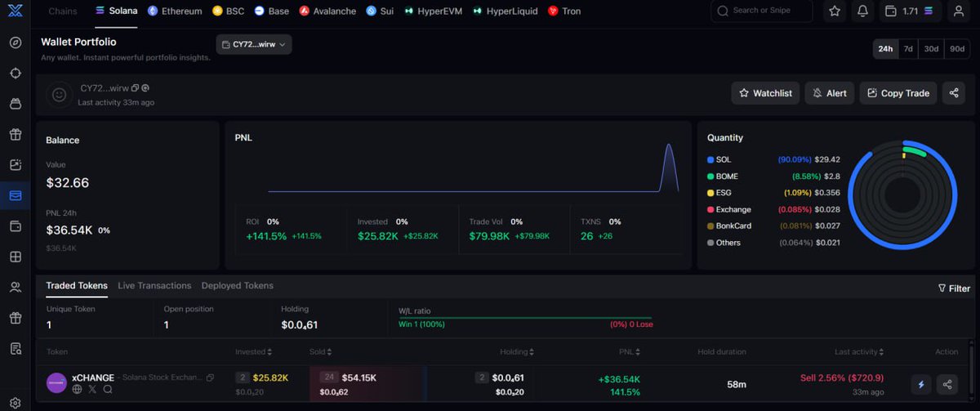Screen dimensions: 980x411
Task: Select the 24h timeframe
Action: [885, 49]
